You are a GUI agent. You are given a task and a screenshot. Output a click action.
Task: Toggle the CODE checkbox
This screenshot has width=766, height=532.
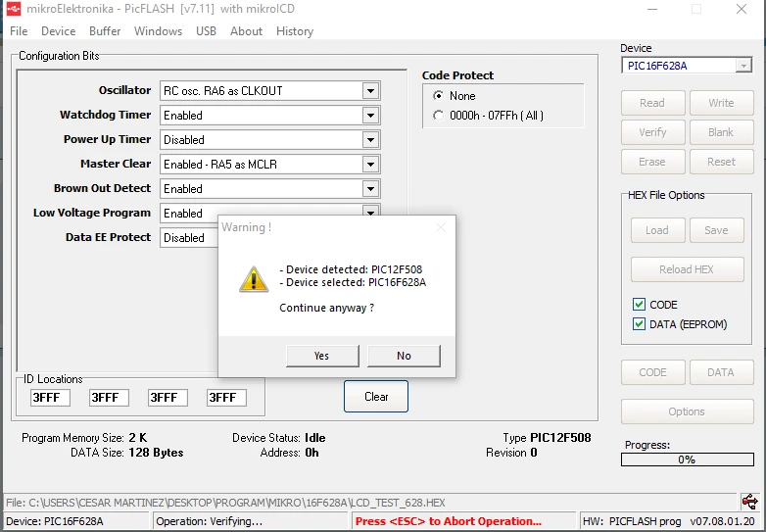(x=639, y=305)
